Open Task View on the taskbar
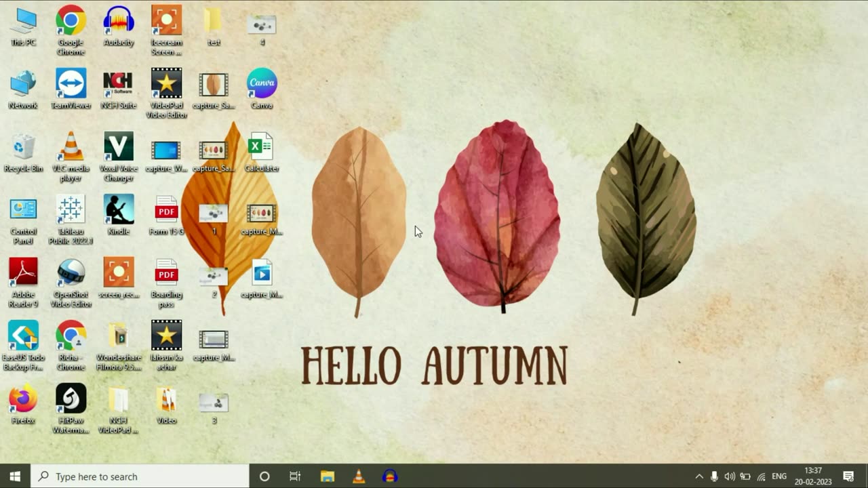 295,476
